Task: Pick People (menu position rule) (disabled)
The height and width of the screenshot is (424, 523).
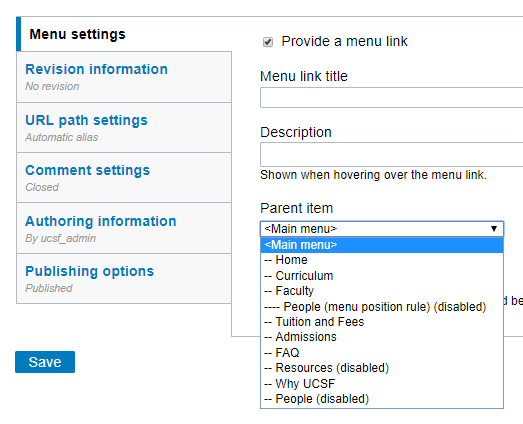Action: pos(382,307)
